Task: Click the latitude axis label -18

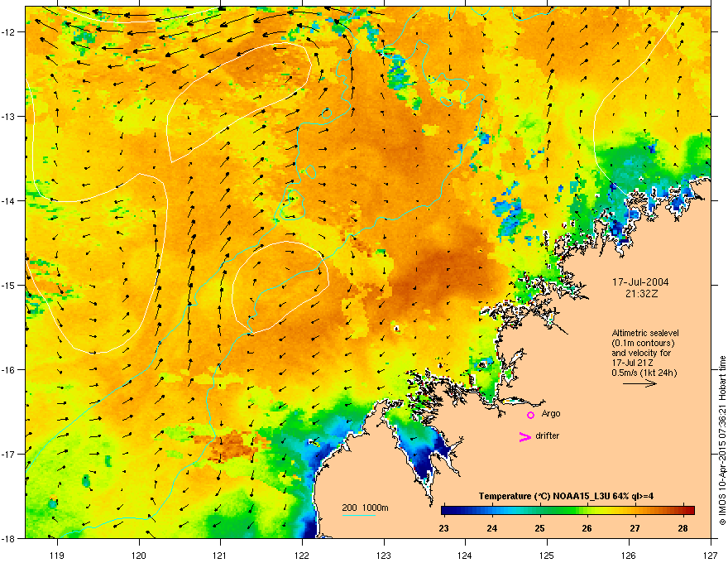Action: click(9, 538)
